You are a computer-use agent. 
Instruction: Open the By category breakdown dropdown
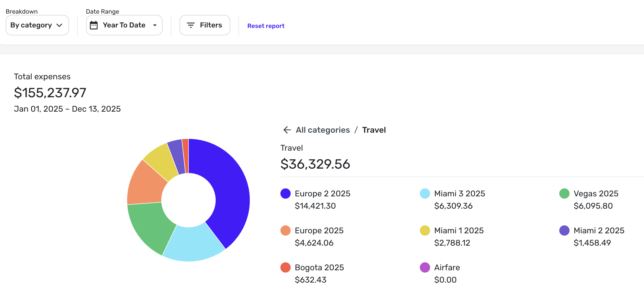37,25
